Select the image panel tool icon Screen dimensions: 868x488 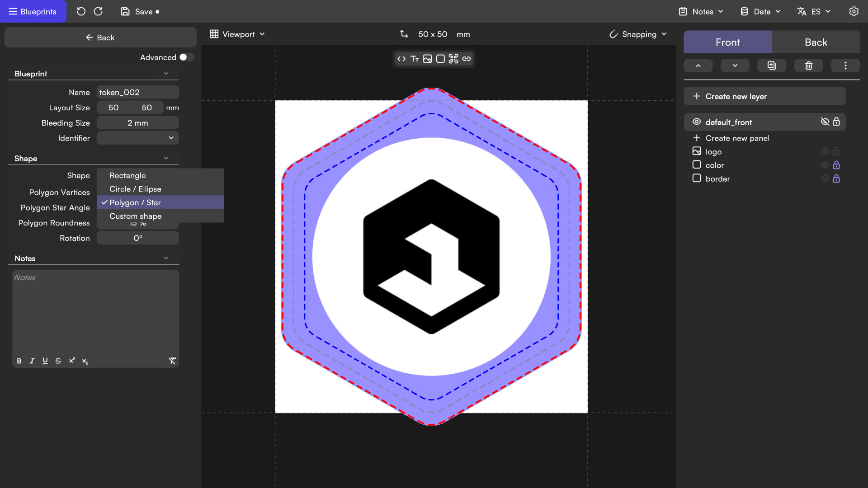427,59
